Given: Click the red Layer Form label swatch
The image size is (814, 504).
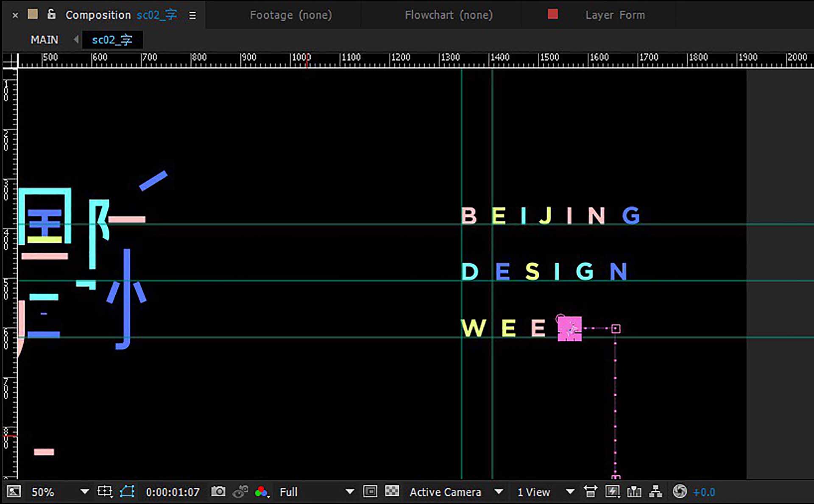Looking at the screenshot, I should 553,14.
